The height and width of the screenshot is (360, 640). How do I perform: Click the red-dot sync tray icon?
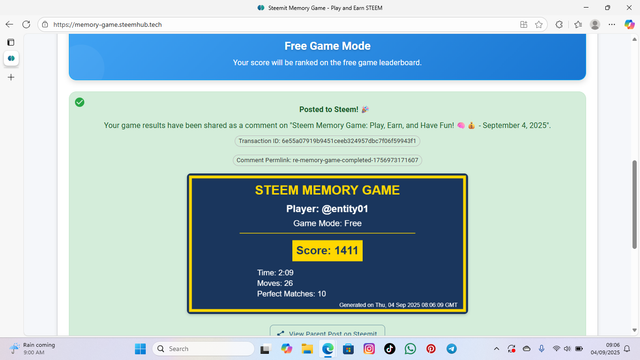pyautogui.click(x=511, y=349)
